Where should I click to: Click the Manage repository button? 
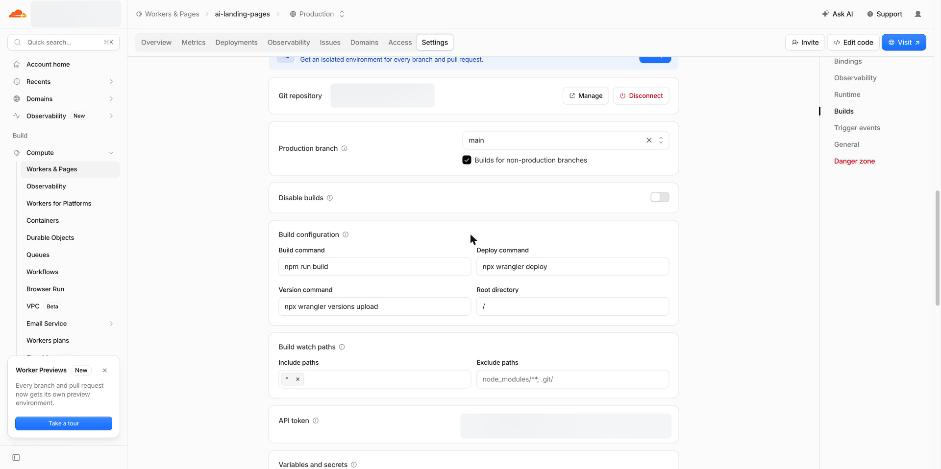click(585, 96)
